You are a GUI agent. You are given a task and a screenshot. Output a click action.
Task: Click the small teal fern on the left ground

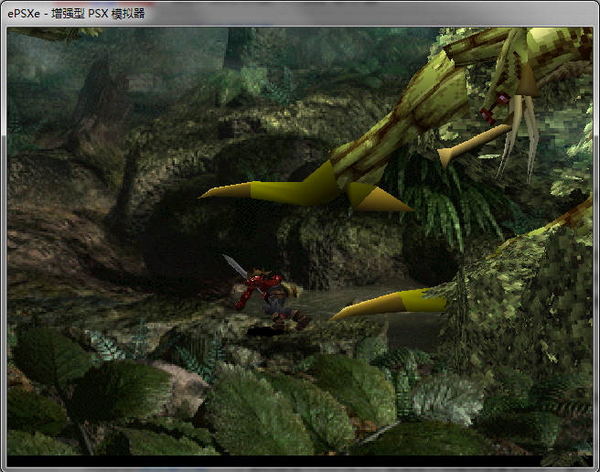103,345
